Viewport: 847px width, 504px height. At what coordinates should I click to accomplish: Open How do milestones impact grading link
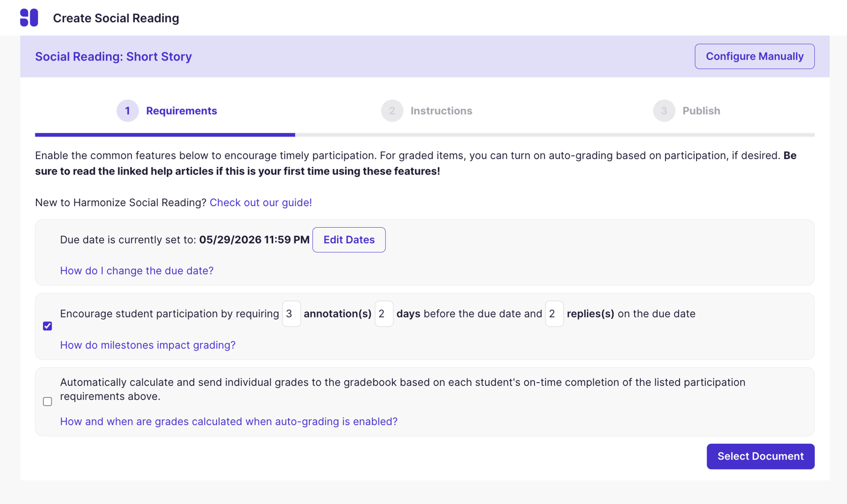click(148, 345)
